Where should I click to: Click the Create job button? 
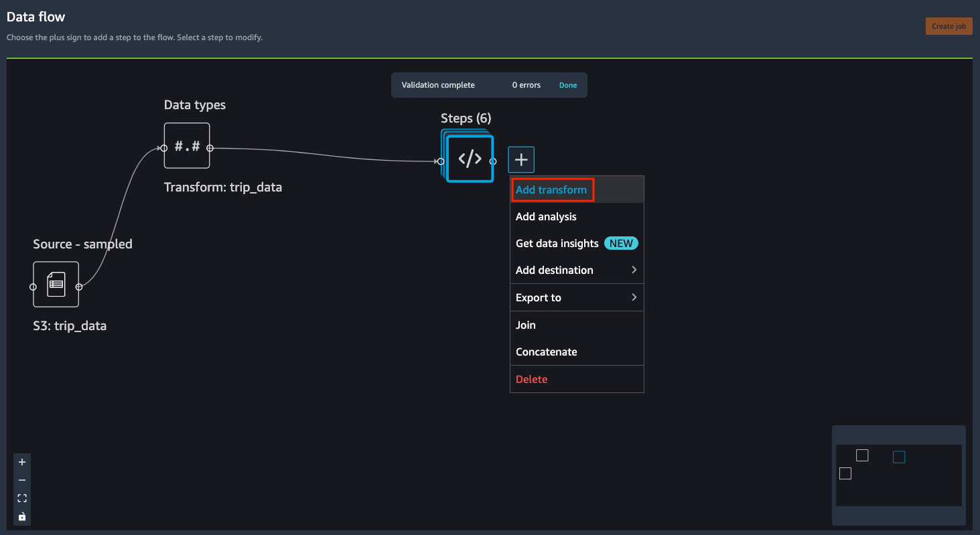coord(949,26)
